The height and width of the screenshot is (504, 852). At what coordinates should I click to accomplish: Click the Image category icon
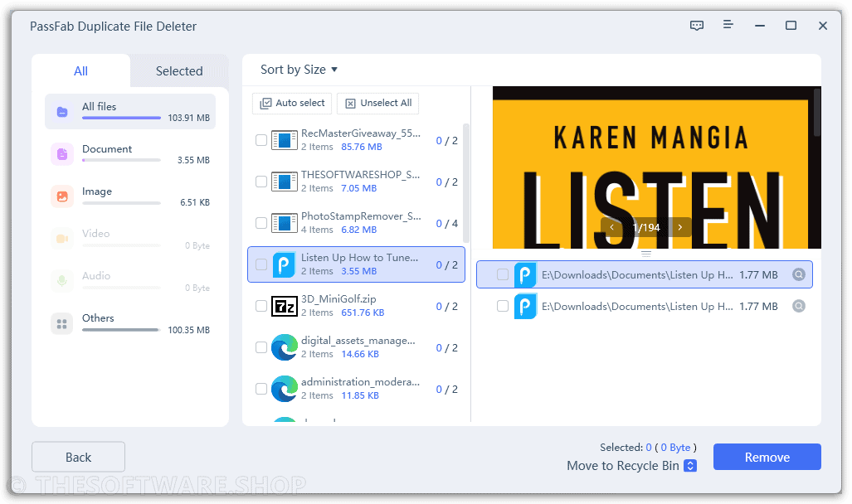[62, 196]
